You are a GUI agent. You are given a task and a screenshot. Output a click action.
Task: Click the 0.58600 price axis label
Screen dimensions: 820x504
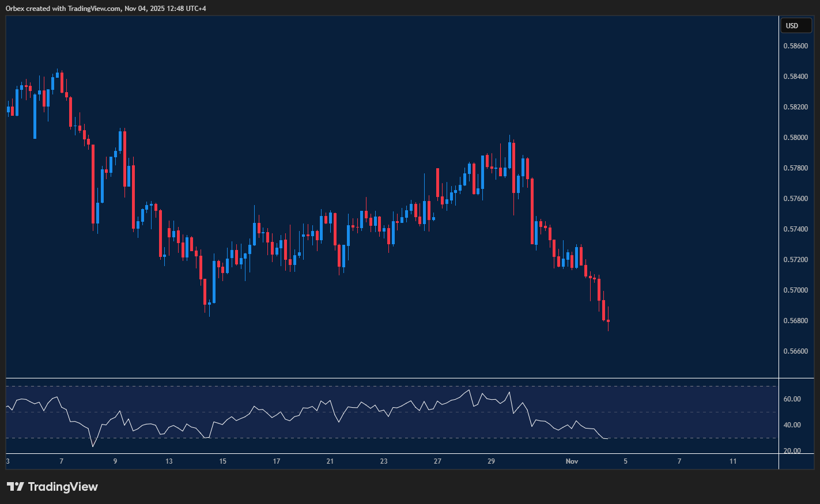797,46
